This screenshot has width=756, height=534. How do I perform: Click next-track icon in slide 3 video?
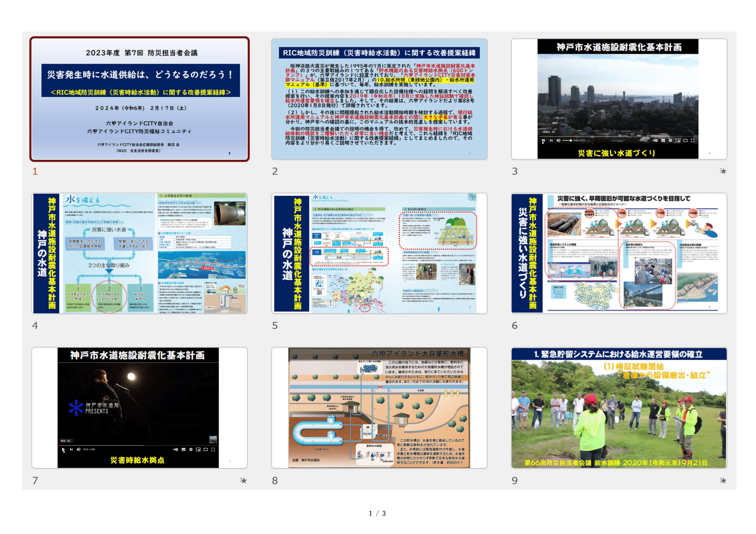coord(551,141)
